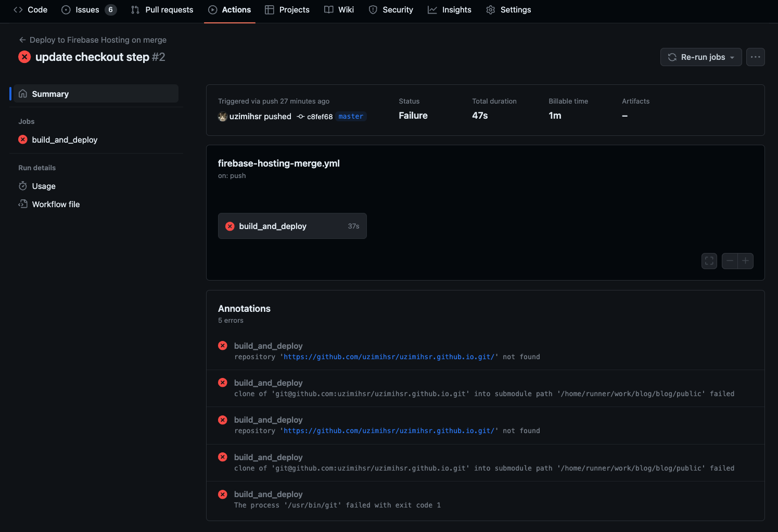Go to Pull requests tab
The width and height of the screenshot is (778, 532).
click(162, 10)
